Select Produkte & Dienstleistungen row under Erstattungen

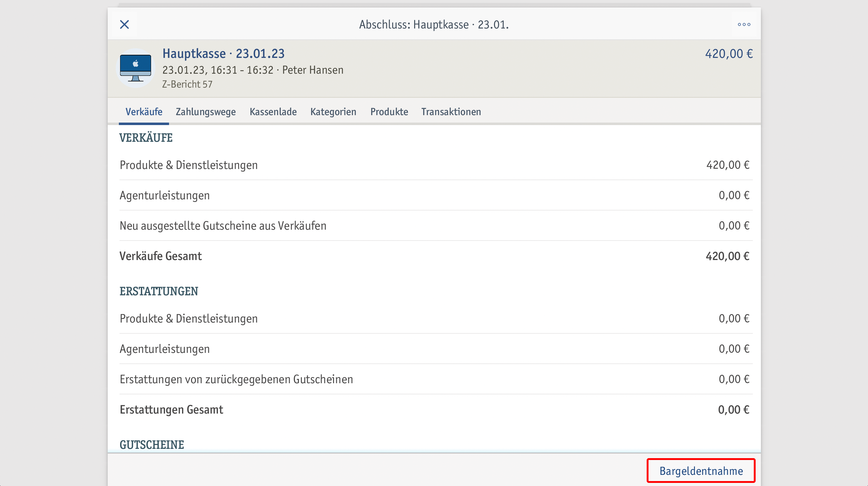tap(436, 319)
